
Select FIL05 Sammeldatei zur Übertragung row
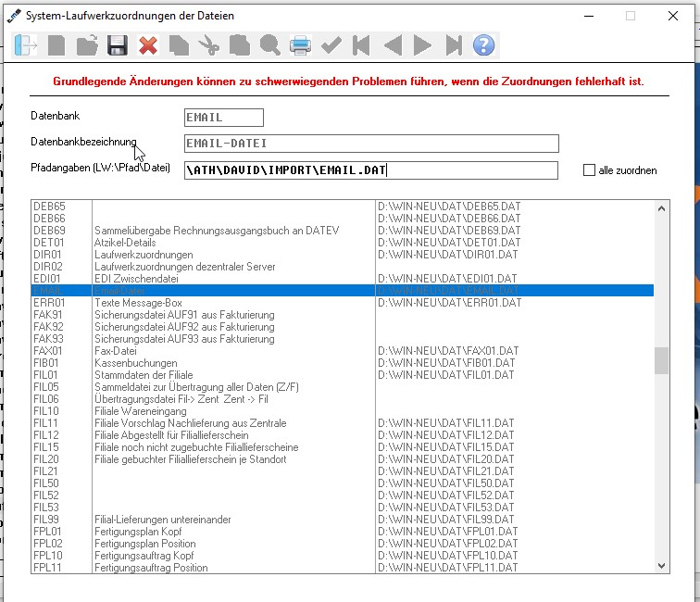tap(343, 387)
